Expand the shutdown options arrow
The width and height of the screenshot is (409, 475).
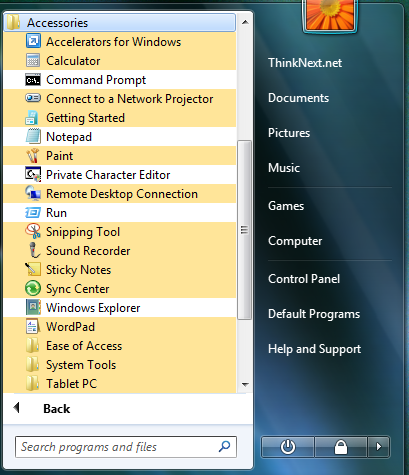(378, 447)
